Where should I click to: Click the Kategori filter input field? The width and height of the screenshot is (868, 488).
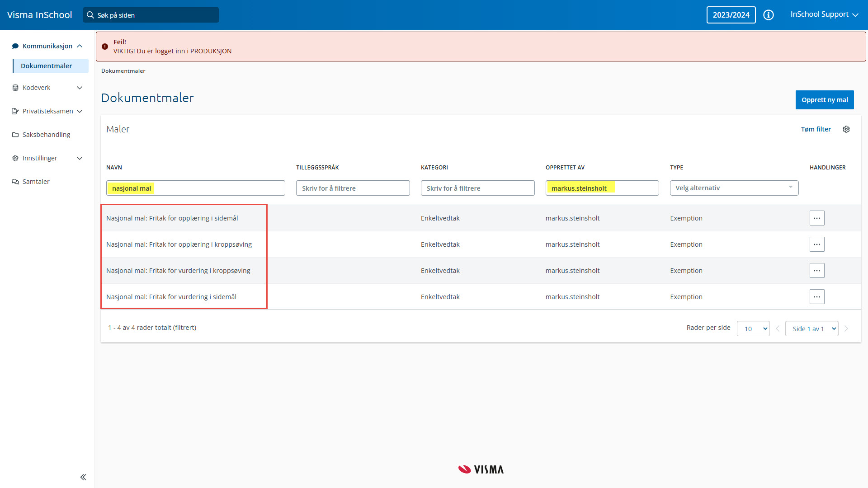(x=477, y=188)
